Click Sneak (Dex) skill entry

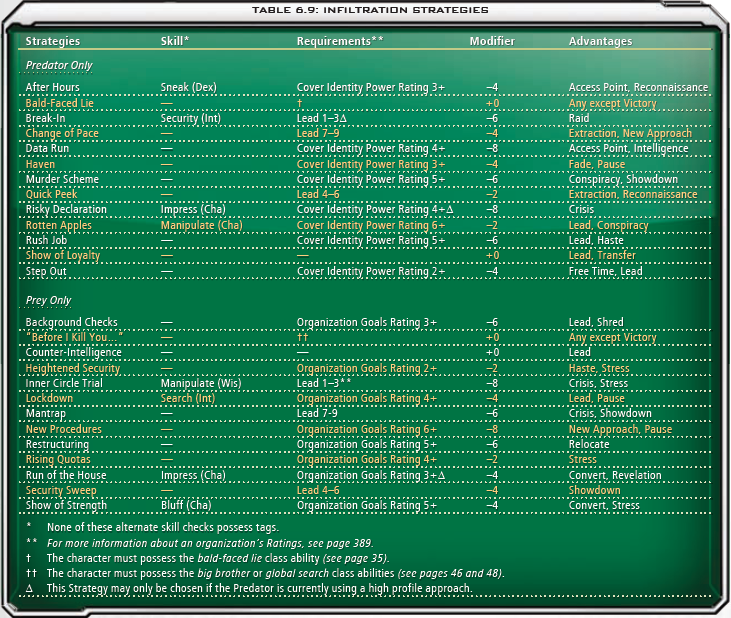click(x=188, y=87)
